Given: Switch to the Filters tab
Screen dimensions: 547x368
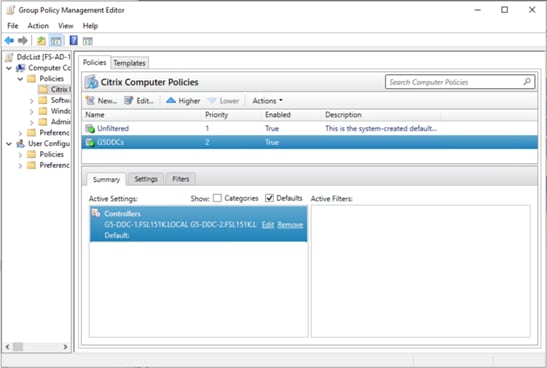Looking at the screenshot, I should click(x=181, y=179).
